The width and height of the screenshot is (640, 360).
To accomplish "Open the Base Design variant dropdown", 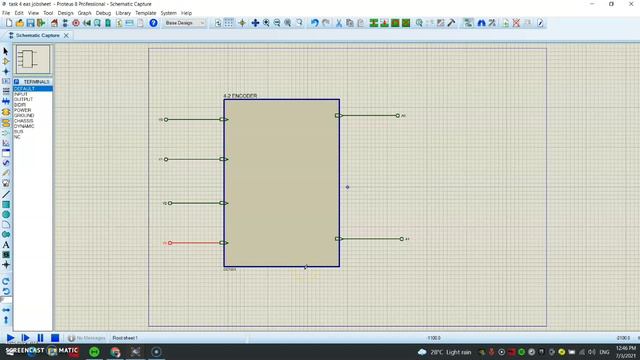I will pyautogui.click(x=184, y=23).
